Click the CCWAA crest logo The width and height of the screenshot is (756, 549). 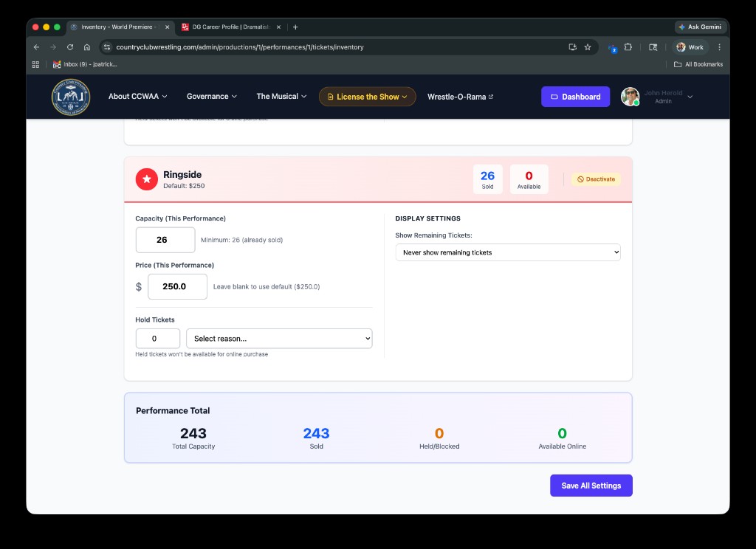pyautogui.click(x=70, y=97)
